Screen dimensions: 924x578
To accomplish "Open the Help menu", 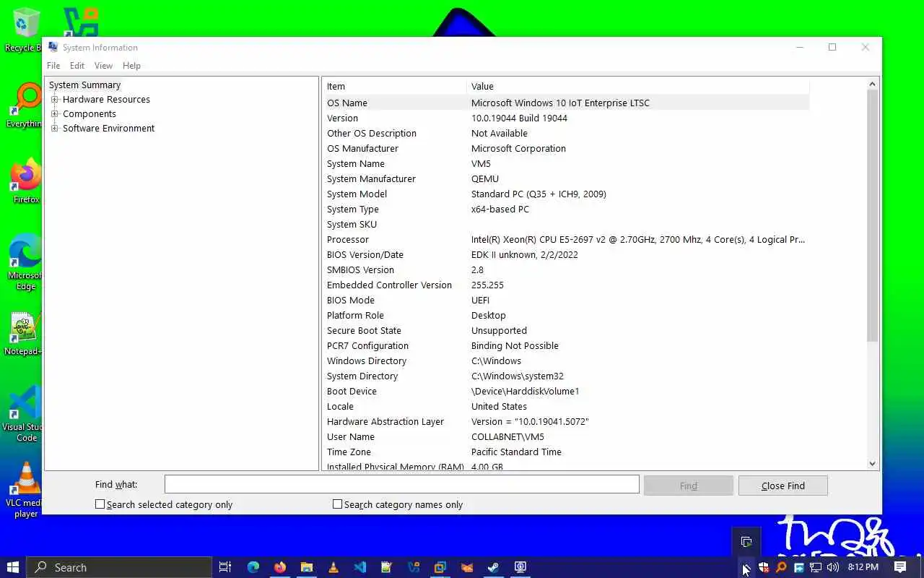I will 131,66.
